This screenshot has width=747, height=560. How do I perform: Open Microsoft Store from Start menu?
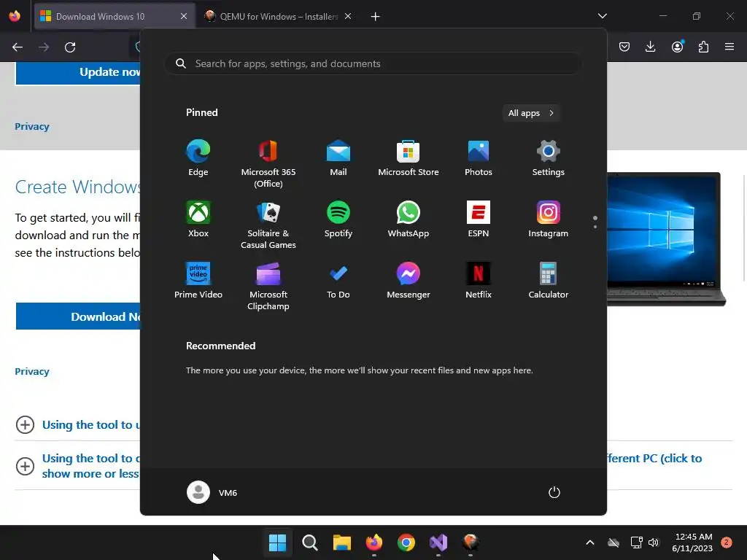(x=409, y=158)
